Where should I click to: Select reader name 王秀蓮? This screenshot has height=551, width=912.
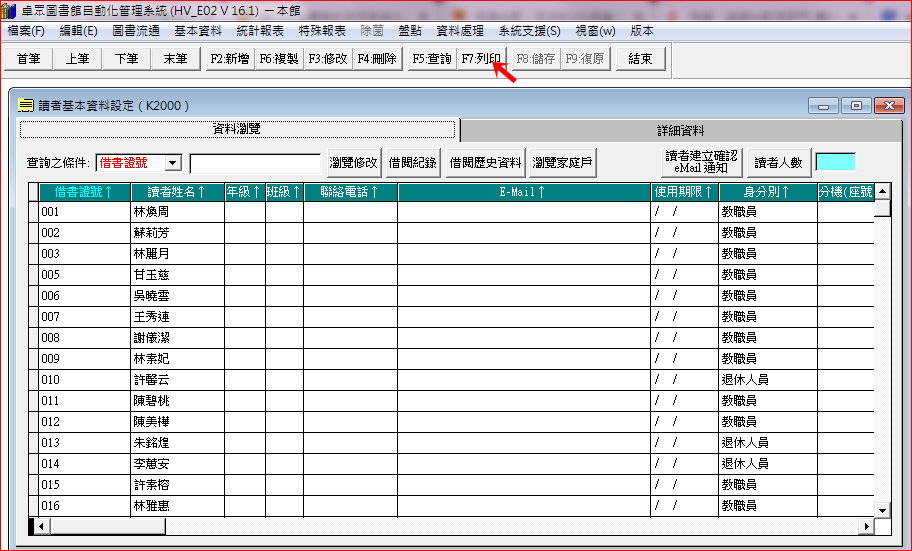[x=151, y=317]
